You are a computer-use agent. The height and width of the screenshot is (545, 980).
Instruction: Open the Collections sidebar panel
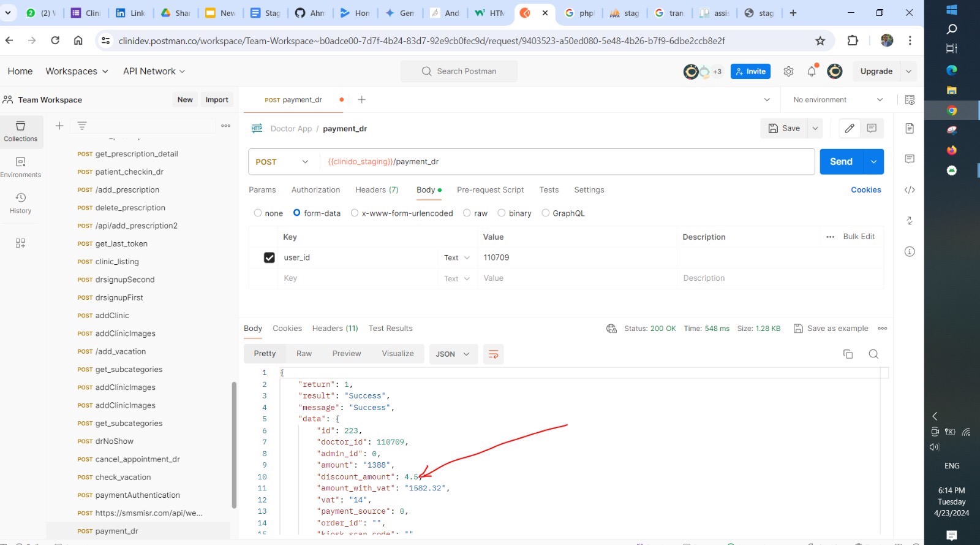[20, 131]
